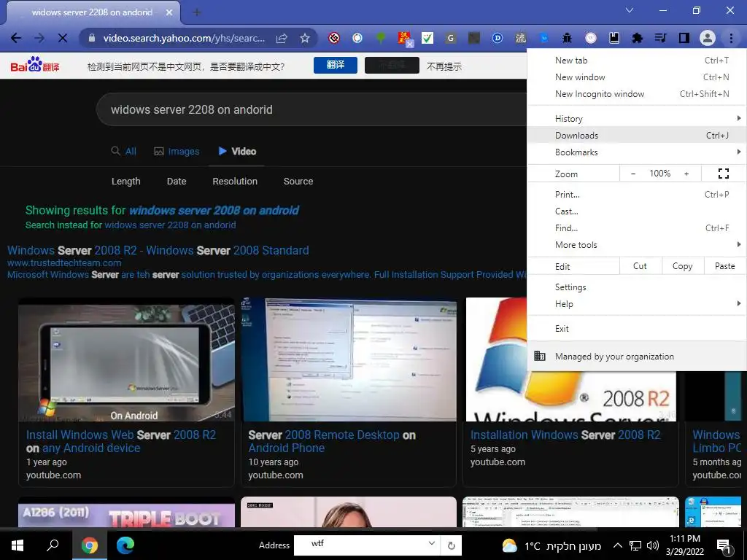
Task: Expand the taskbar Address dropdown
Action: pyautogui.click(x=431, y=543)
